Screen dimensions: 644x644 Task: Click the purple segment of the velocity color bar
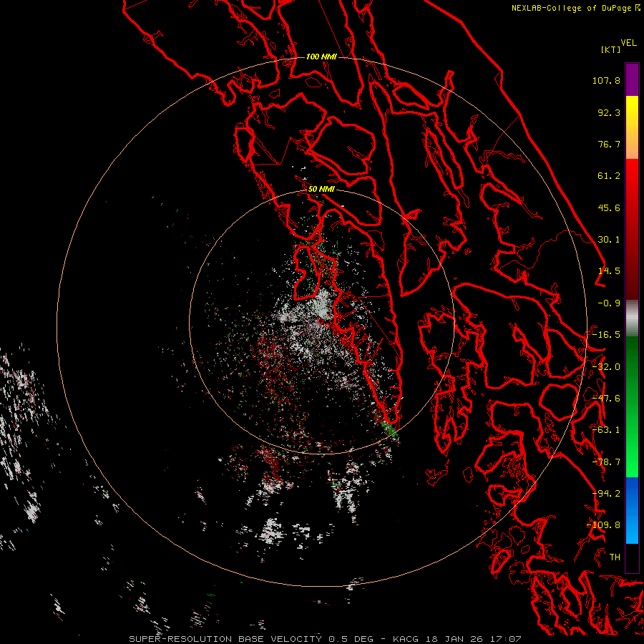pos(632,80)
